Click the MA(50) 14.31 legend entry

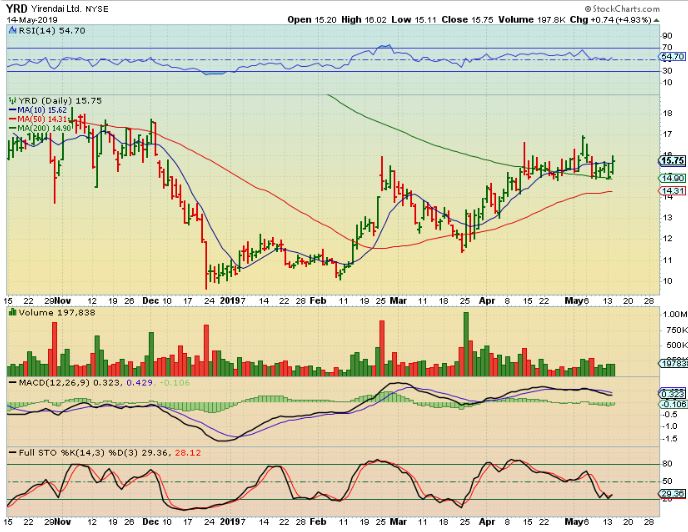(38, 119)
